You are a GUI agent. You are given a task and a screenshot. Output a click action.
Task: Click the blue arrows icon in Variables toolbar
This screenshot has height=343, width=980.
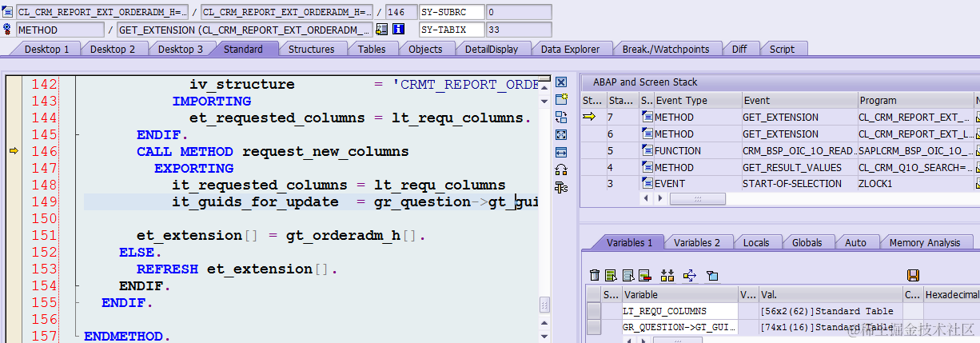pyautogui.click(x=690, y=276)
